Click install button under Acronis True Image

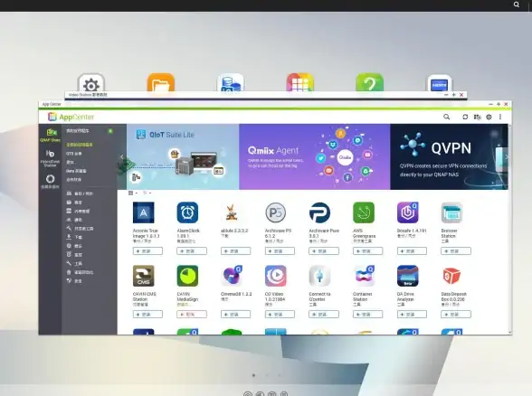[147, 251]
